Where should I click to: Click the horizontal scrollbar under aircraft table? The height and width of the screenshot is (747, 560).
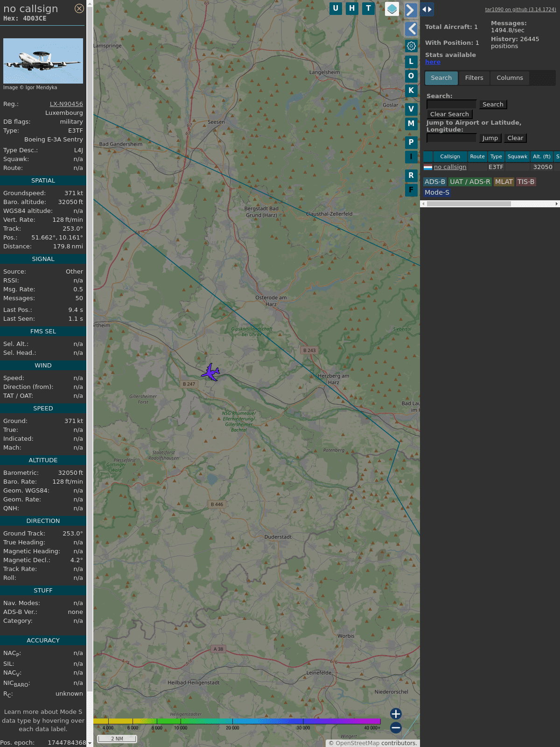pyautogui.click(x=469, y=204)
